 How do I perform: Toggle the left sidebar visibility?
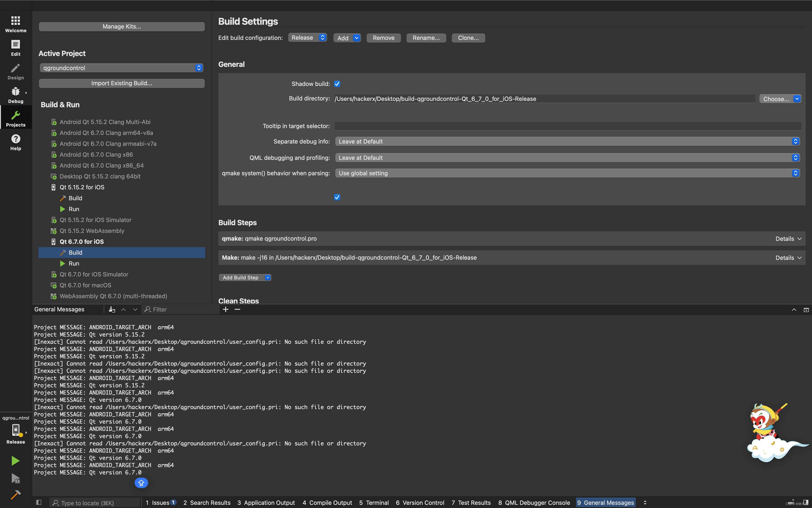coord(39,502)
